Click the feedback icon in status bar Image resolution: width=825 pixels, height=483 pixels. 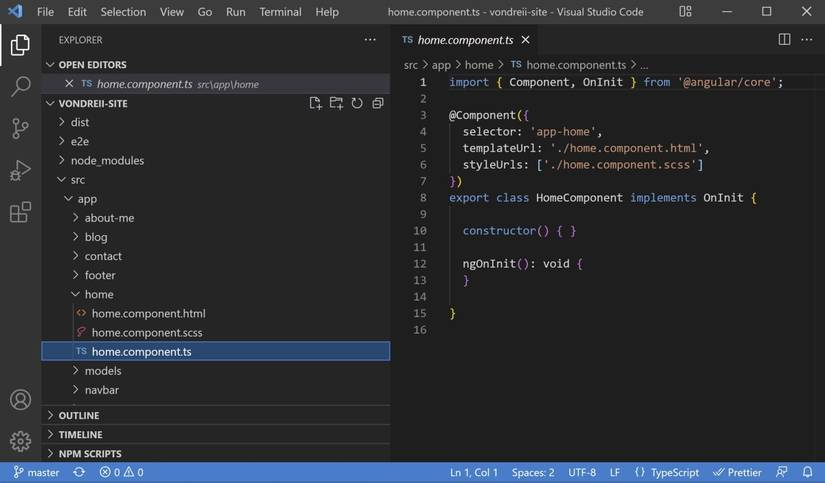click(x=782, y=472)
